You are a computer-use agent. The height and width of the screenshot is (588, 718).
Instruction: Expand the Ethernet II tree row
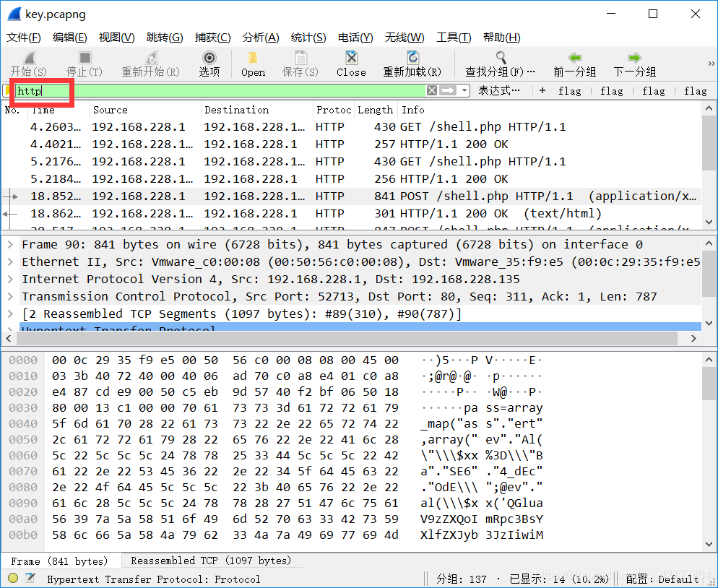[x=9, y=262]
